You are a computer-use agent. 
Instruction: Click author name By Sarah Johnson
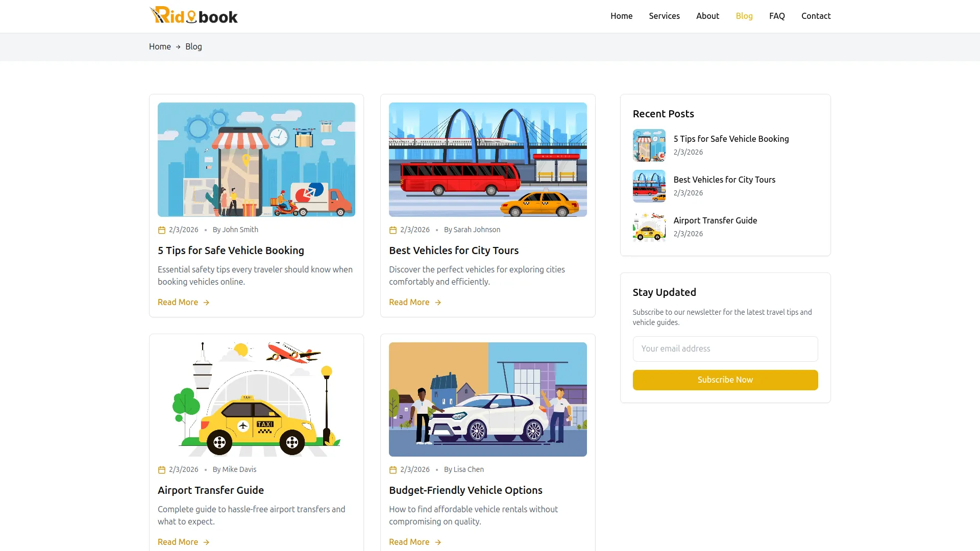point(472,230)
